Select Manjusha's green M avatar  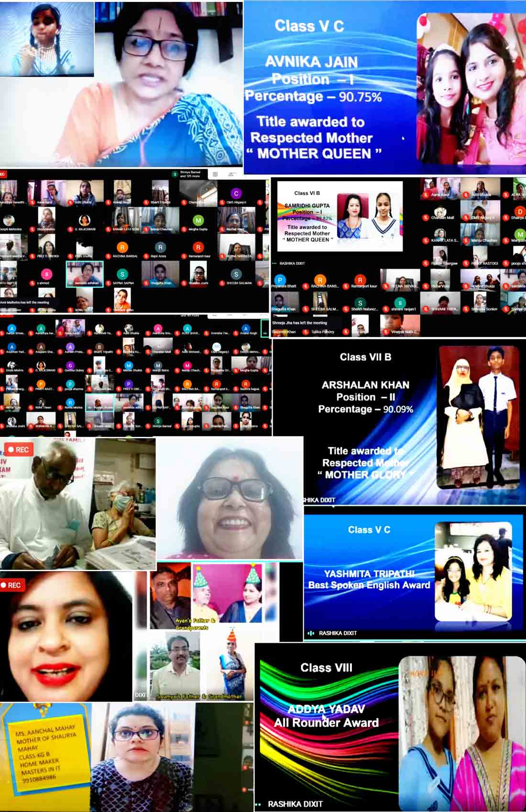click(520, 234)
